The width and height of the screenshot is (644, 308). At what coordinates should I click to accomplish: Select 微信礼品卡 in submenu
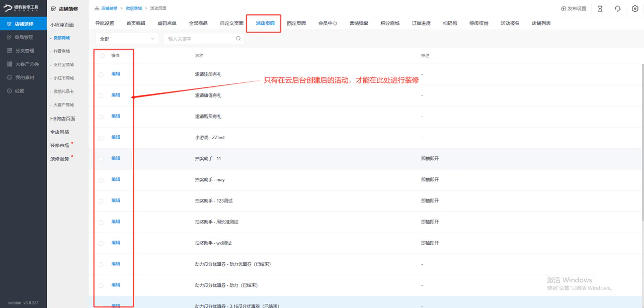point(64,91)
